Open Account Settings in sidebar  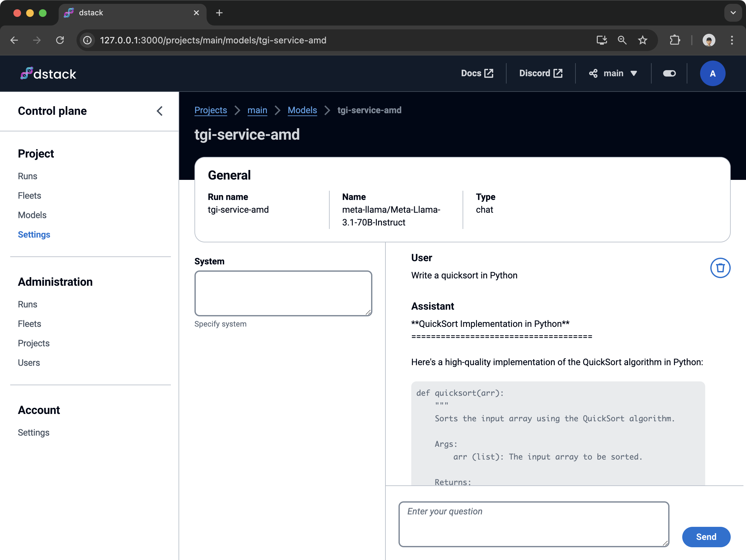tap(34, 432)
